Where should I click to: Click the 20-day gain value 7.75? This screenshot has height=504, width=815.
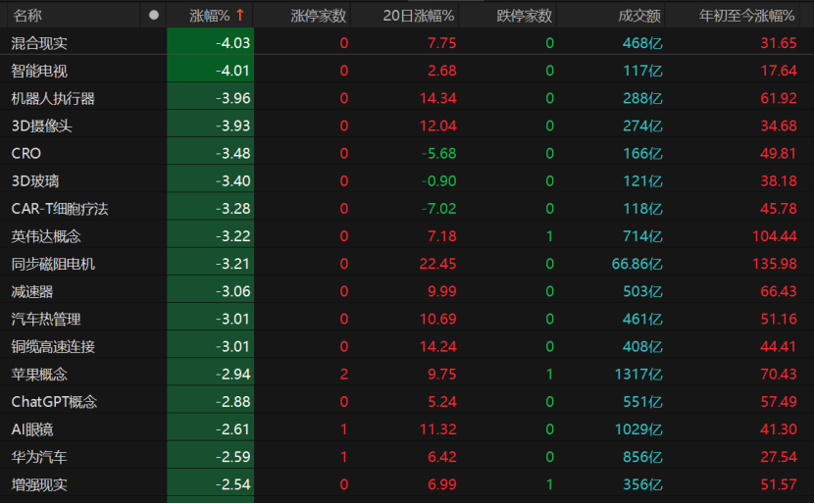coord(441,42)
